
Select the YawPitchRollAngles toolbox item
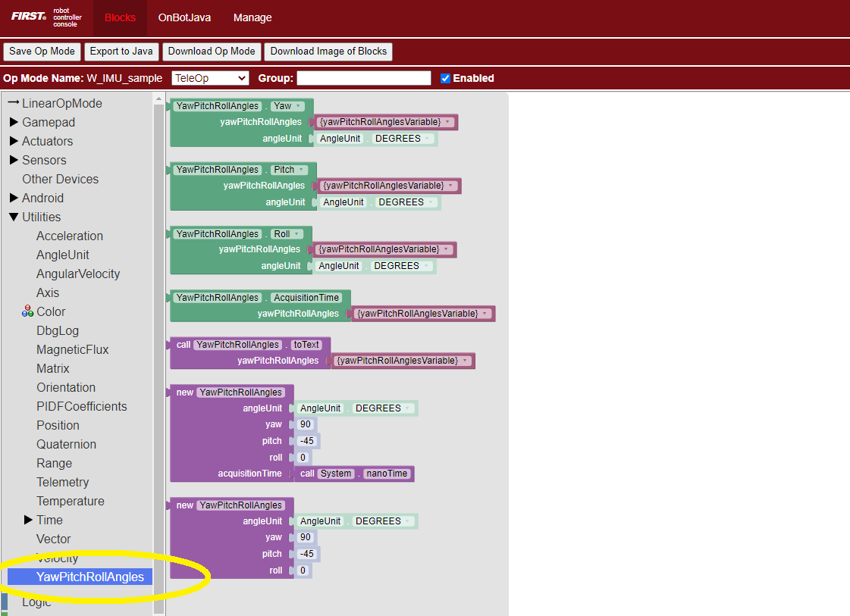(89, 577)
